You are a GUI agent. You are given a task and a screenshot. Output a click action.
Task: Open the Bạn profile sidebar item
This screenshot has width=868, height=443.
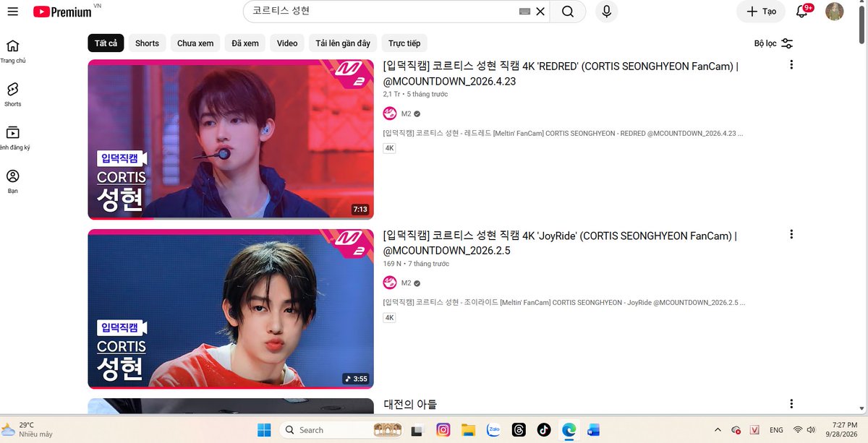point(12,181)
